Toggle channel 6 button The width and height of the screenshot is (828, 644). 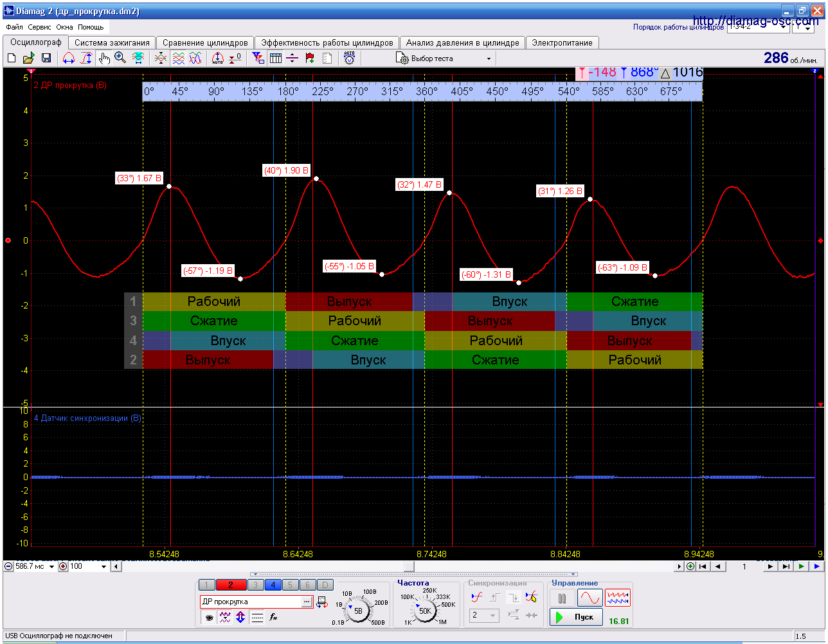pyautogui.click(x=307, y=585)
